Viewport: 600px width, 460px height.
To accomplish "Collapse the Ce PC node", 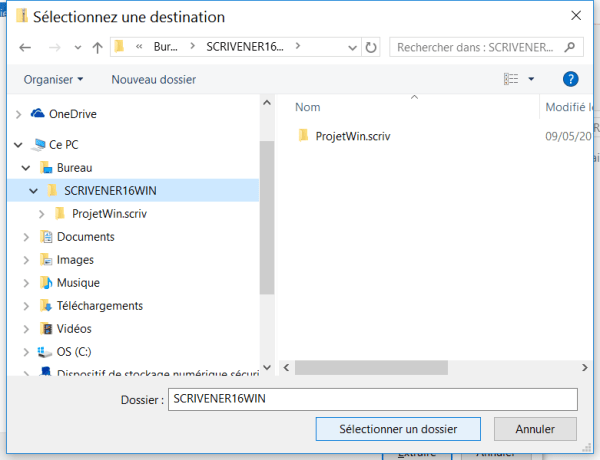I will point(18,145).
